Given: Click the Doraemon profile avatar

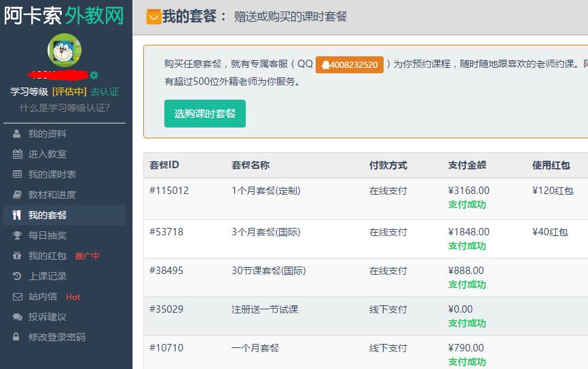Looking at the screenshot, I should [x=65, y=50].
